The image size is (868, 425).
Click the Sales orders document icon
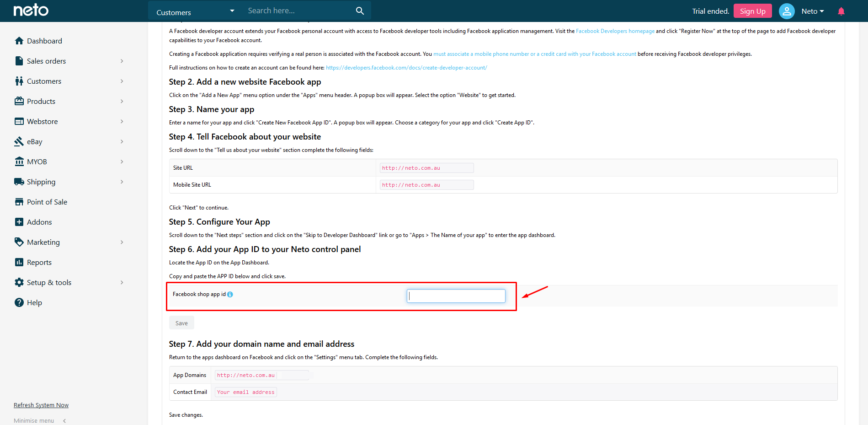19,61
